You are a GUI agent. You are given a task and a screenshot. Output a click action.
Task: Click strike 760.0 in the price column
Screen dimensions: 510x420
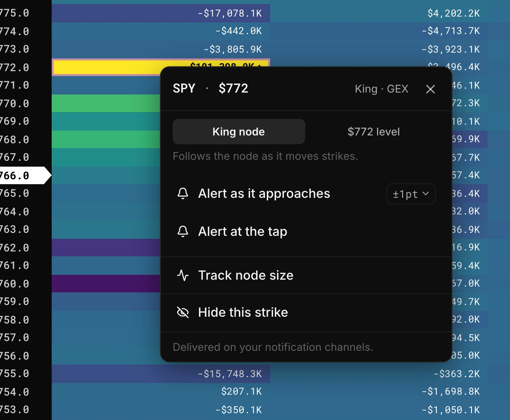pos(15,284)
